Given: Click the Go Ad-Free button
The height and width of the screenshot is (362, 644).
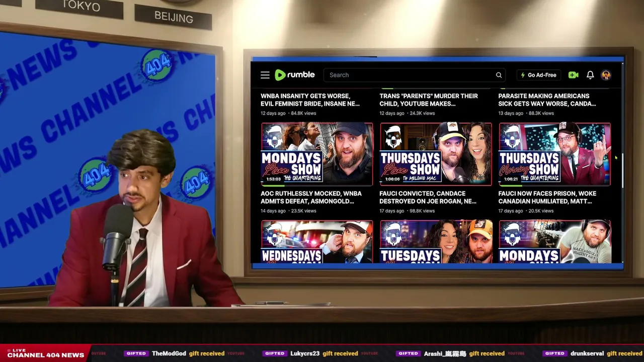Looking at the screenshot, I should [x=539, y=75].
